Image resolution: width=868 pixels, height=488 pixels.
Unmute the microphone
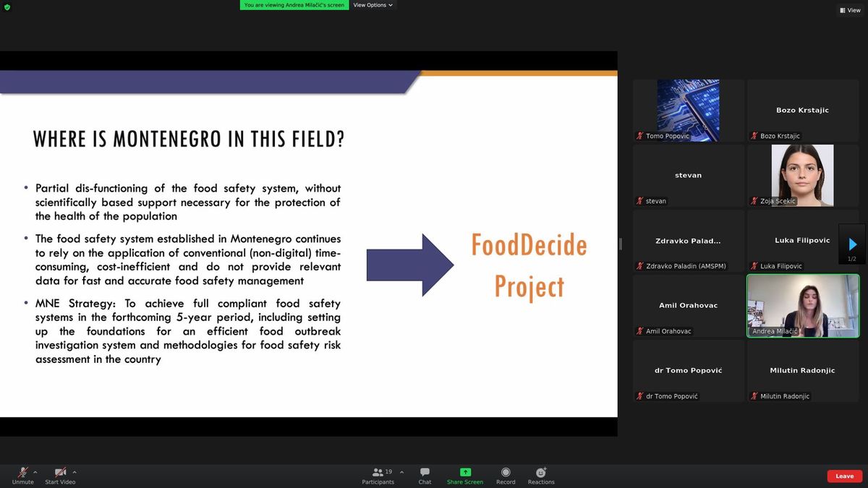(22, 475)
